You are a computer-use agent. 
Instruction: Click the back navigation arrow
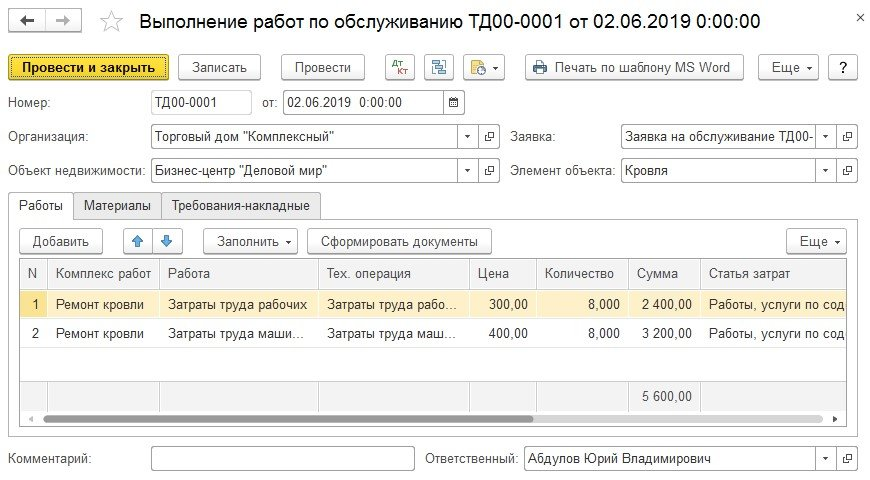27,21
